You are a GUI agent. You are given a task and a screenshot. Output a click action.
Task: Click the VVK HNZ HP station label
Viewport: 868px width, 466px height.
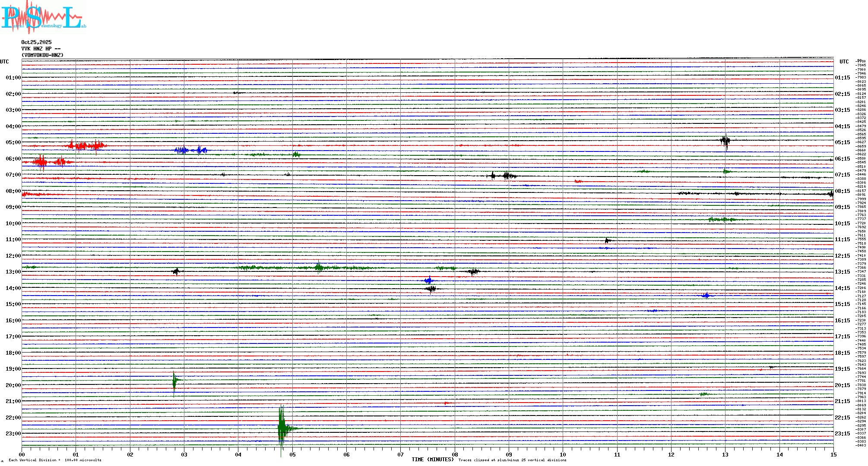[x=41, y=49]
